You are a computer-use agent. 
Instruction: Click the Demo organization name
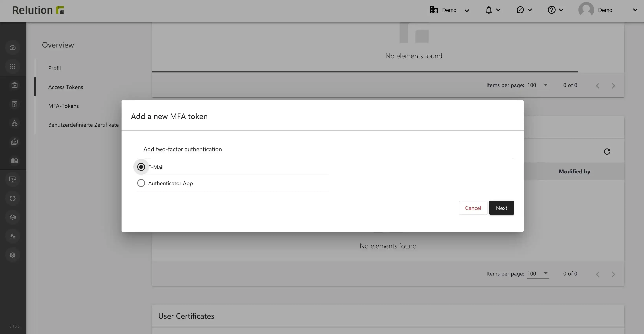tap(449, 10)
